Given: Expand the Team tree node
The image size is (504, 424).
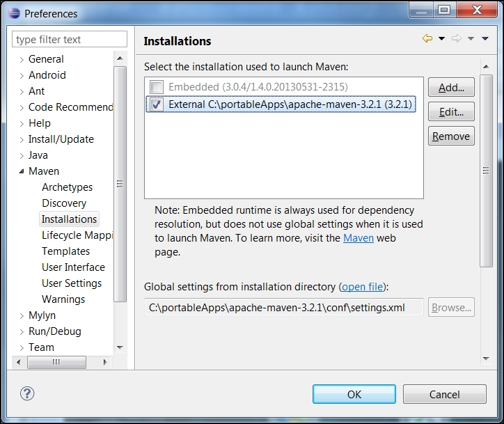Looking at the screenshot, I should 22,348.
